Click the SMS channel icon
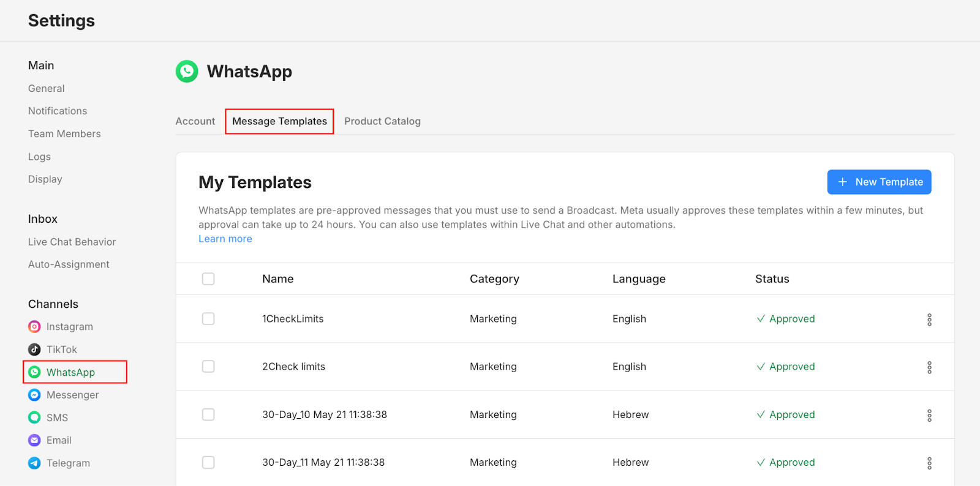This screenshot has height=486, width=980. tap(35, 417)
